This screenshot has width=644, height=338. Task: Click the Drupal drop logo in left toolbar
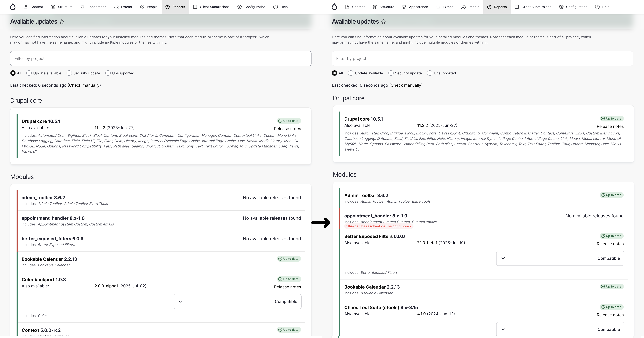click(x=13, y=7)
